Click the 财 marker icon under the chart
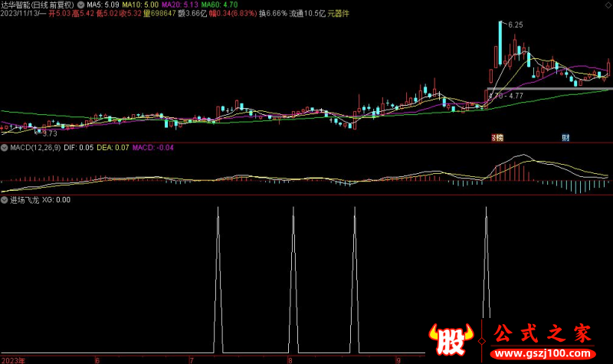The width and height of the screenshot is (613, 364). pyautogui.click(x=565, y=138)
